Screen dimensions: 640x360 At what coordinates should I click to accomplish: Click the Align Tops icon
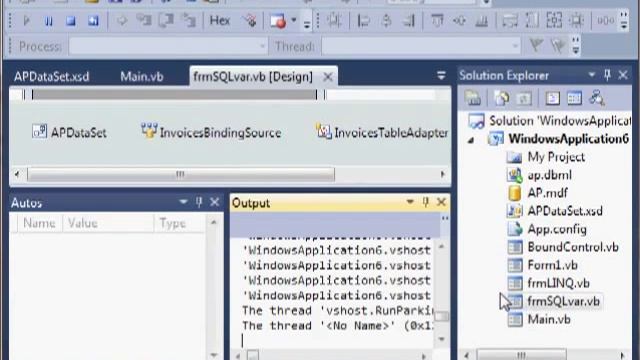(437, 20)
